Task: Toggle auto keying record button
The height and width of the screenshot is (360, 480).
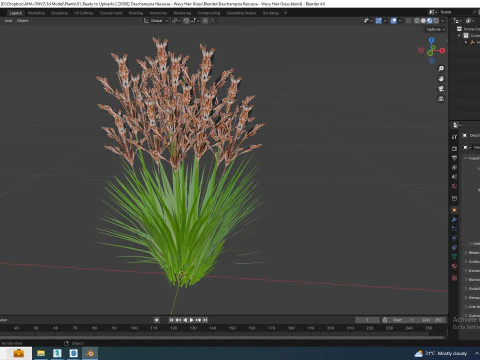Action: point(156,320)
